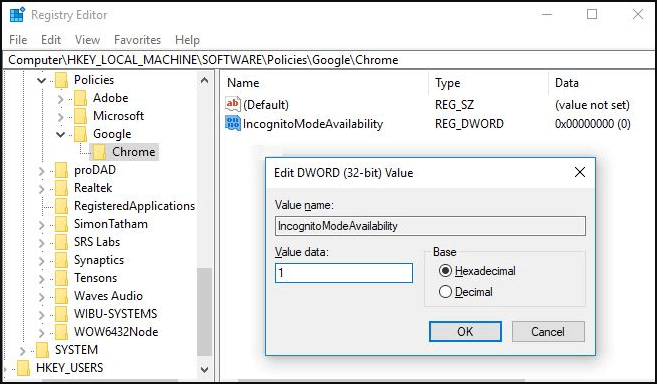The image size is (657, 384).
Task: Click the WIBU-SYSTEMS folder icon
Action: [62, 314]
